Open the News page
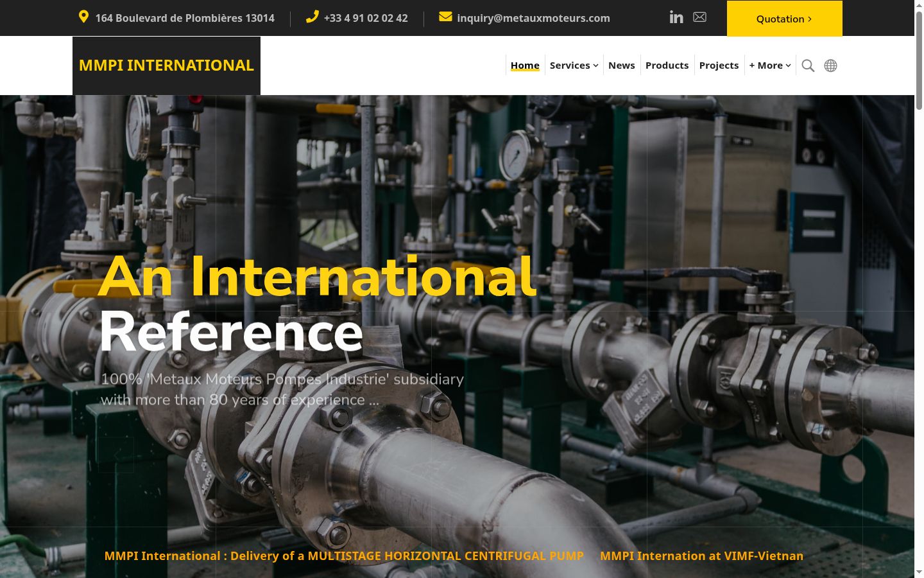This screenshot has width=924, height=578. [621, 66]
